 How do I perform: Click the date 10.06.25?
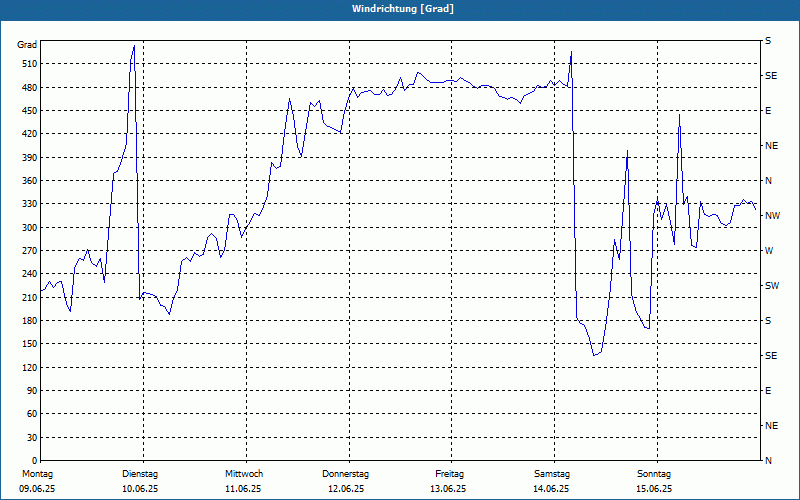[140, 489]
